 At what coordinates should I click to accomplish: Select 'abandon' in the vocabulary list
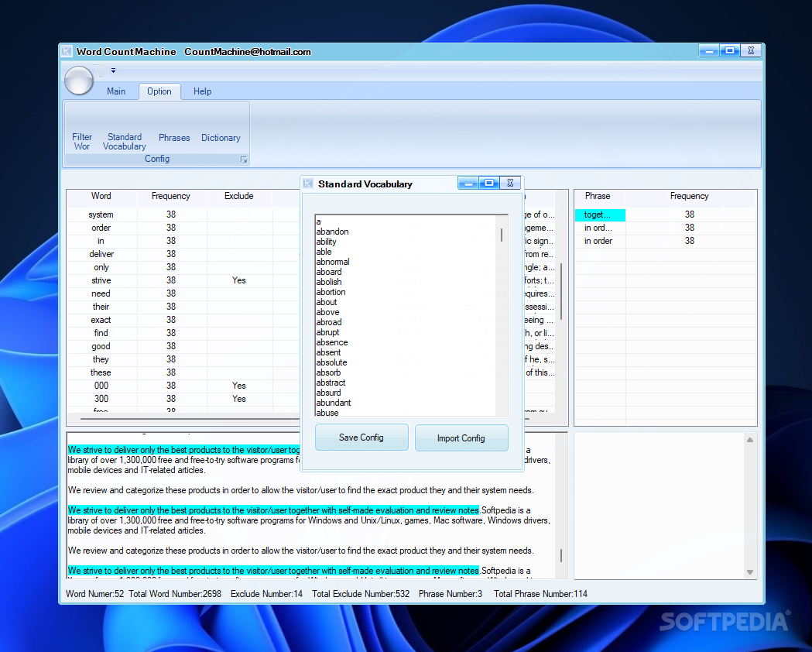[333, 232]
